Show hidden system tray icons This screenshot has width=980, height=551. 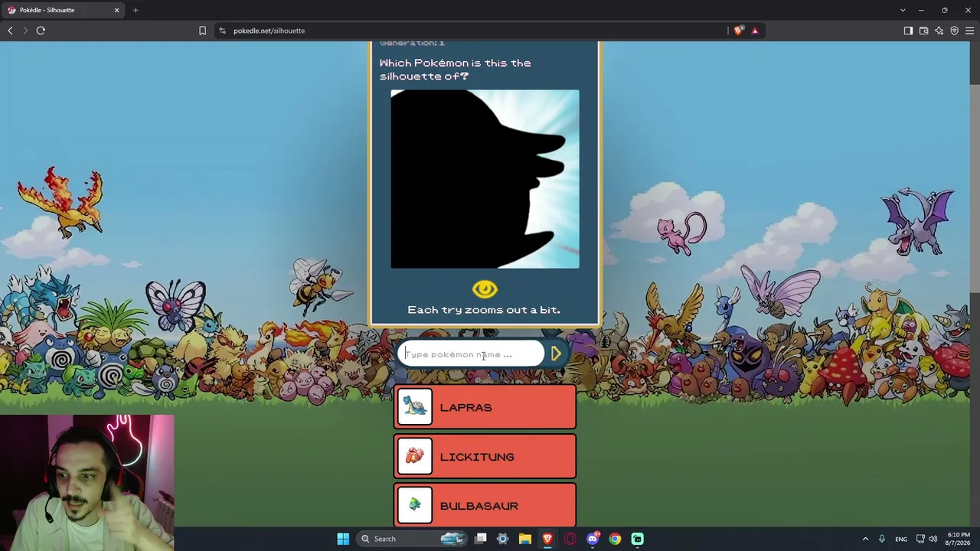pos(865,539)
